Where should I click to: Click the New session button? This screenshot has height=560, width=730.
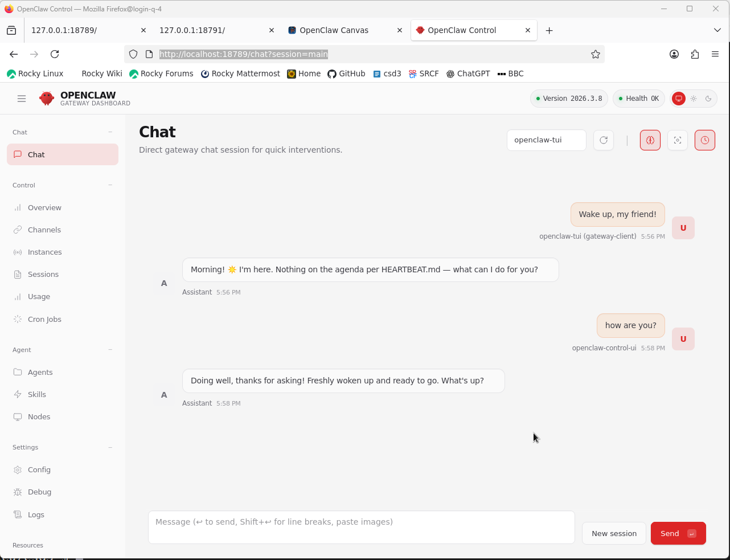pyautogui.click(x=614, y=533)
